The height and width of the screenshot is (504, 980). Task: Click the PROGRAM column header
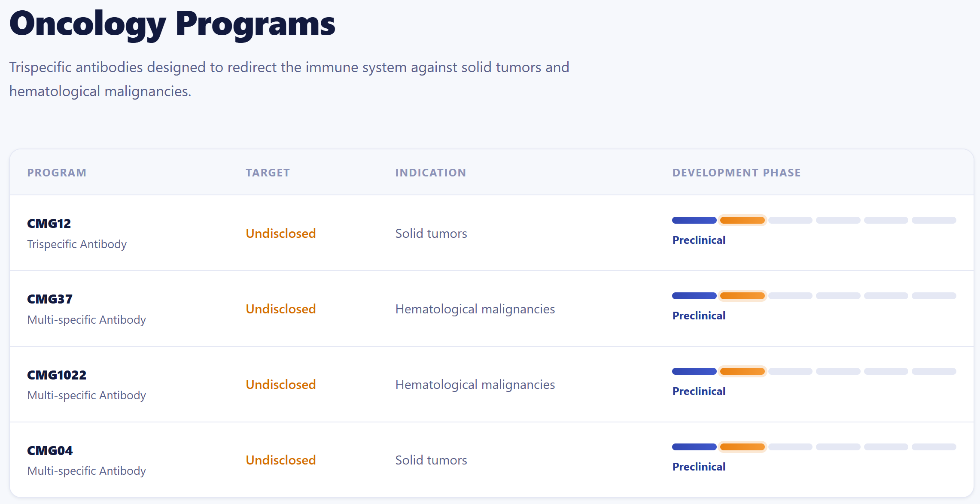(57, 173)
